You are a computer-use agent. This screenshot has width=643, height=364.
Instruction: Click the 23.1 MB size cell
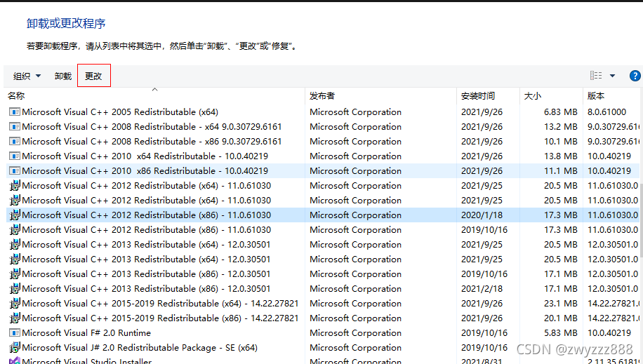[561, 303]
